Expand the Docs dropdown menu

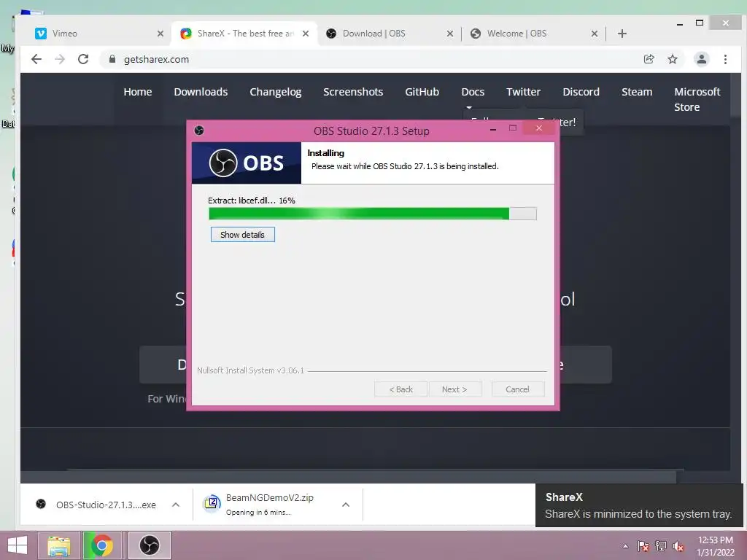point(473,93)
